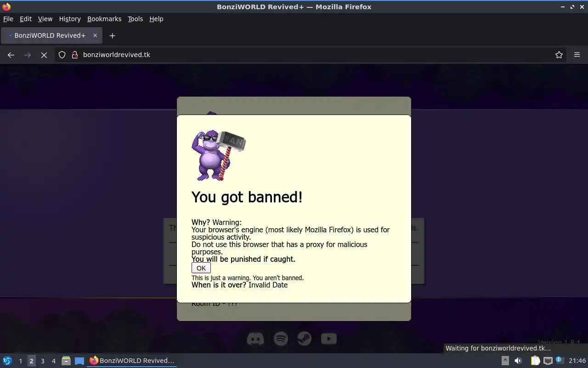Open the tracking protection shield icon
This screenshot has width=588, height=368.
pos(62,55)
